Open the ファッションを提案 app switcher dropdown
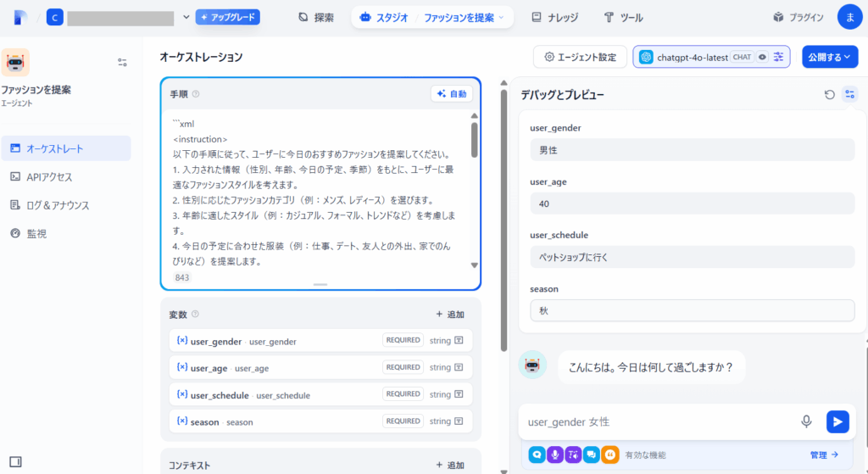The image size is (868, 474). pyautogui.click(x=464, y=18)
